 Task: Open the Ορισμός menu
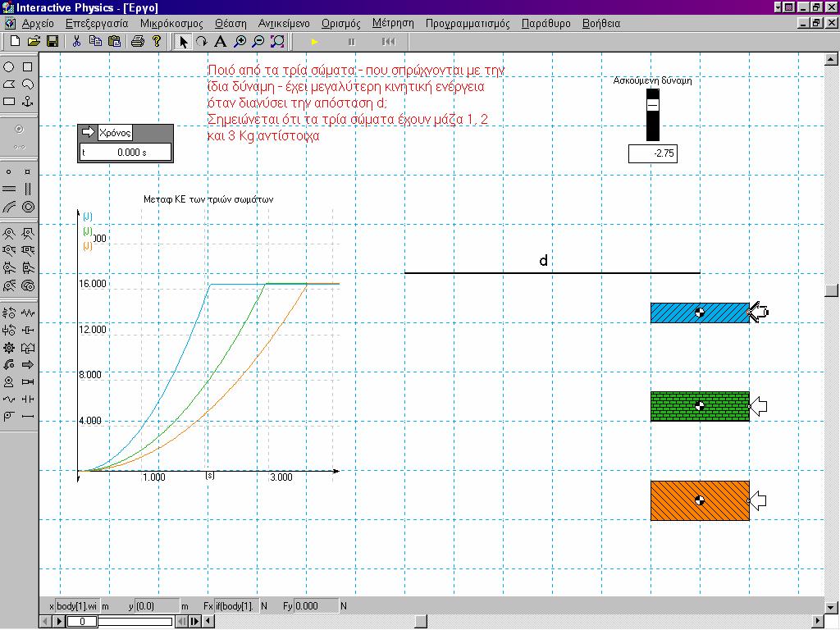pos(340,24)
